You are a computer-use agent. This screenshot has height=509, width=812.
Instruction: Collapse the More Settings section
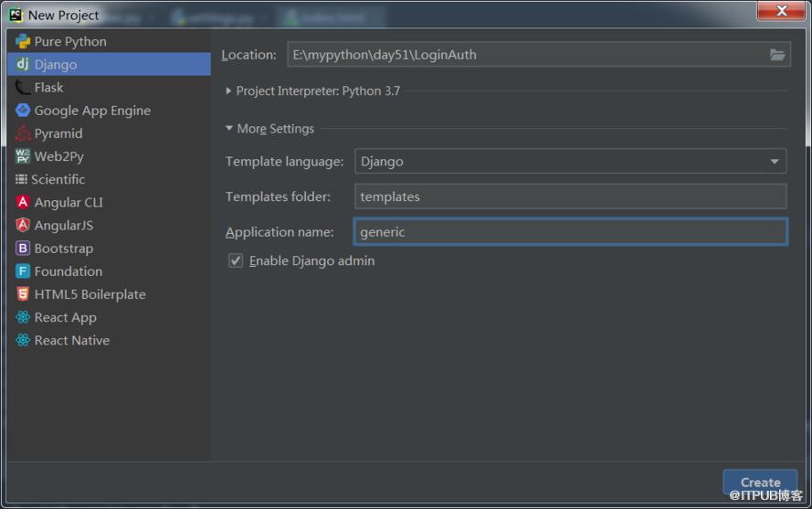click(x=229, y=128)
